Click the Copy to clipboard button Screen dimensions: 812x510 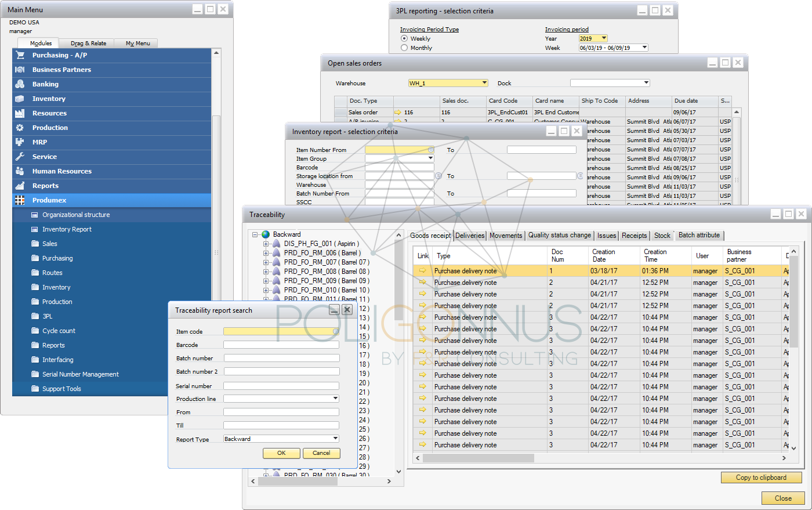(762, 477)
